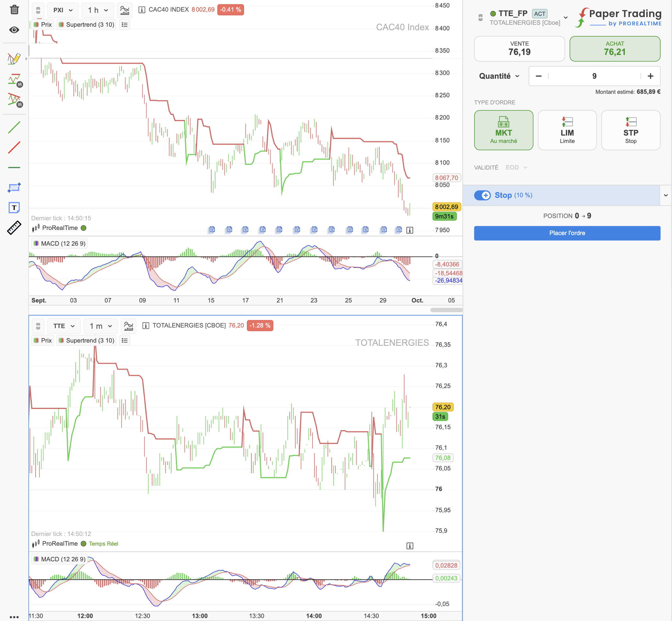Open indicator list icon in TTE chart
This screenshot has height=621, width=672.
[125, 340]
